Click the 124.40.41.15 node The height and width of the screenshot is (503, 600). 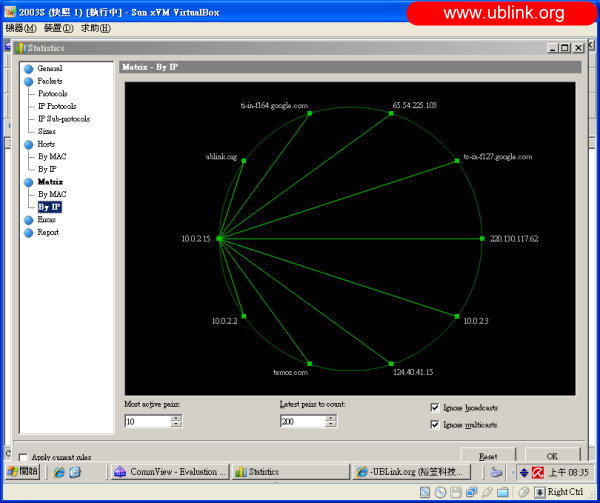click(391, 364)
